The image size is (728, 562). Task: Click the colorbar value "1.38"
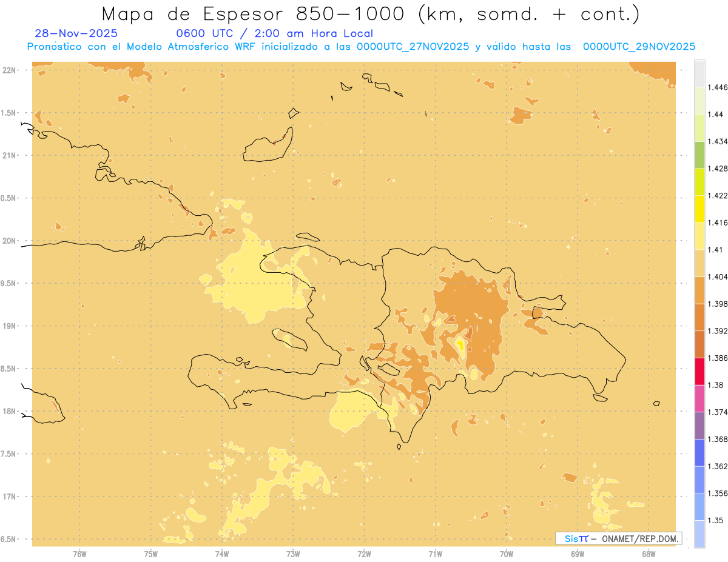click(x=715, y=385)
